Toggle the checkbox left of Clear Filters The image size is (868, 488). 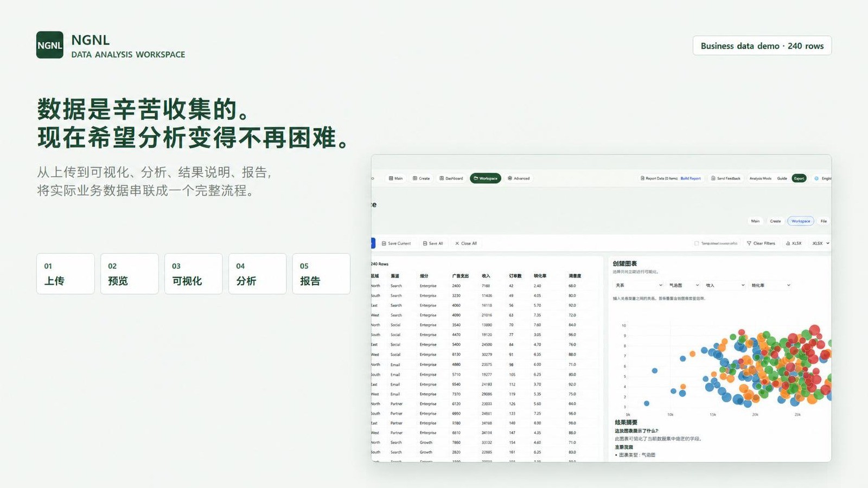[x=697, y=243]
